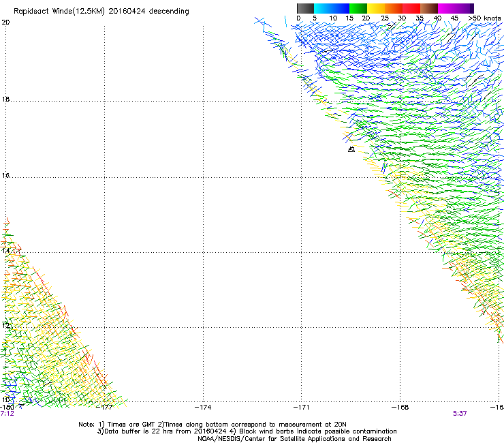Click the latitude axis label '20'
504x443 pixels.
coord(5,22)
